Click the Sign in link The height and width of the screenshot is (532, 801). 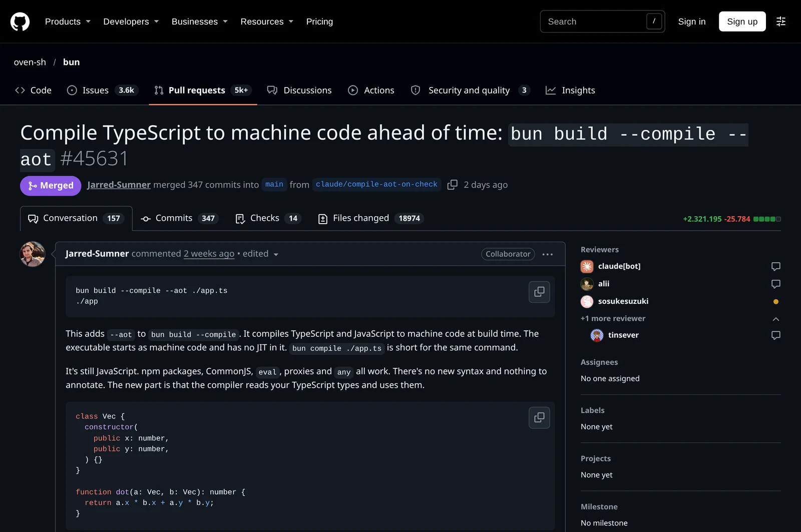coord(691,22)
